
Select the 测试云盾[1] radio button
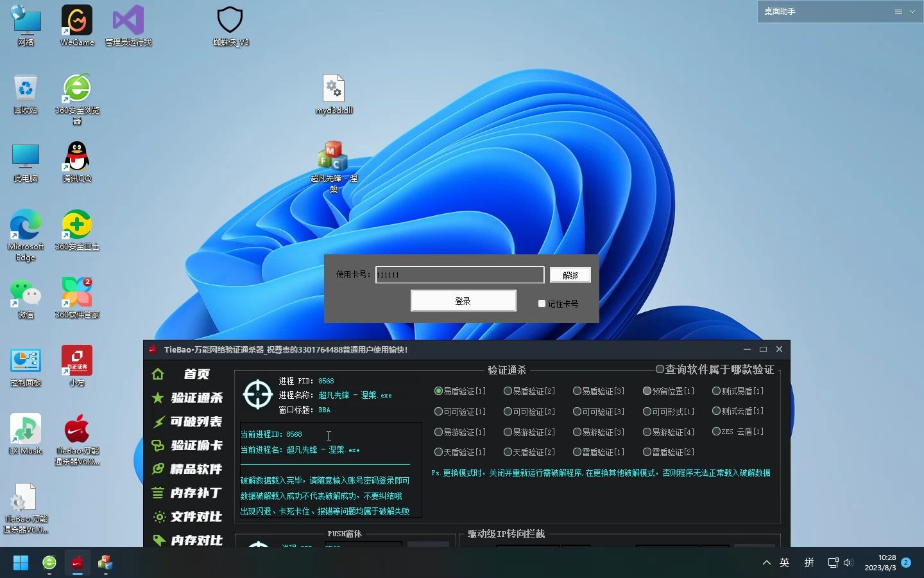click(716, 411)
